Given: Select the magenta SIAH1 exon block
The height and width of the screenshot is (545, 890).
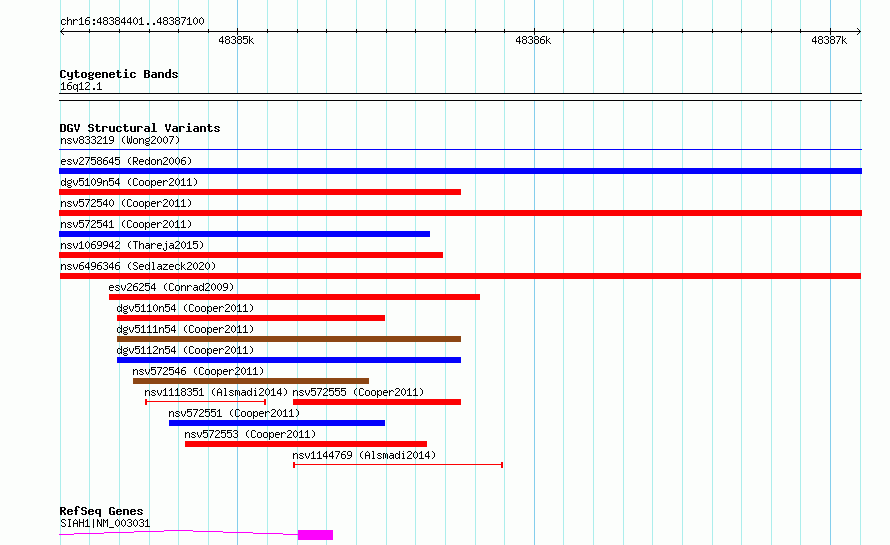Looking at the screenshot, I should [316, 535].
